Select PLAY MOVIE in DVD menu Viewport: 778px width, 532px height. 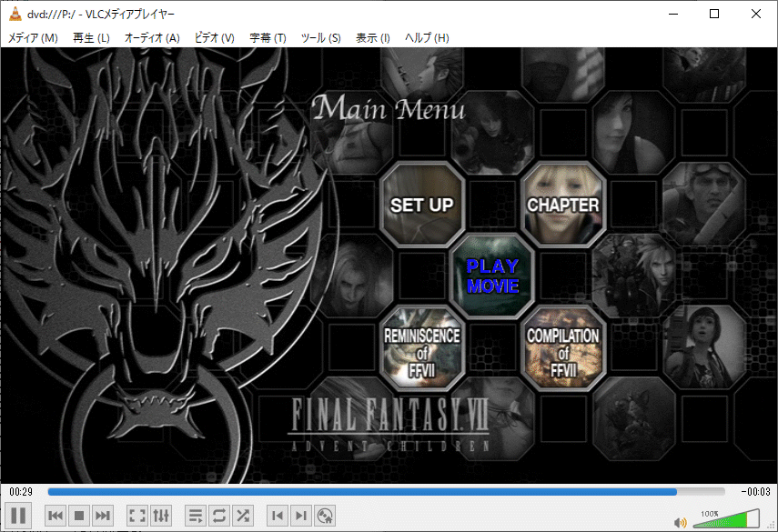[x=492, y=276]
